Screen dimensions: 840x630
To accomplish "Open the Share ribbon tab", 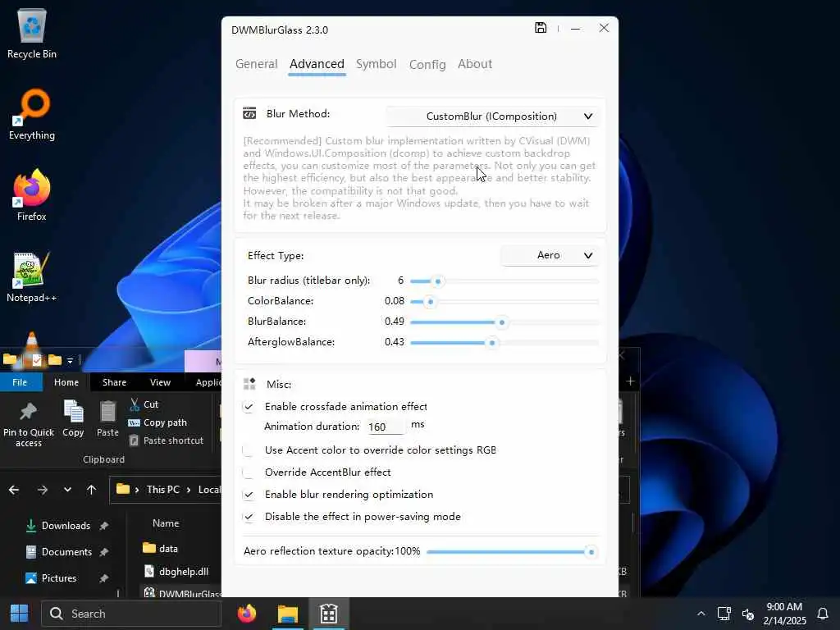I will click(x=114, y=382).
